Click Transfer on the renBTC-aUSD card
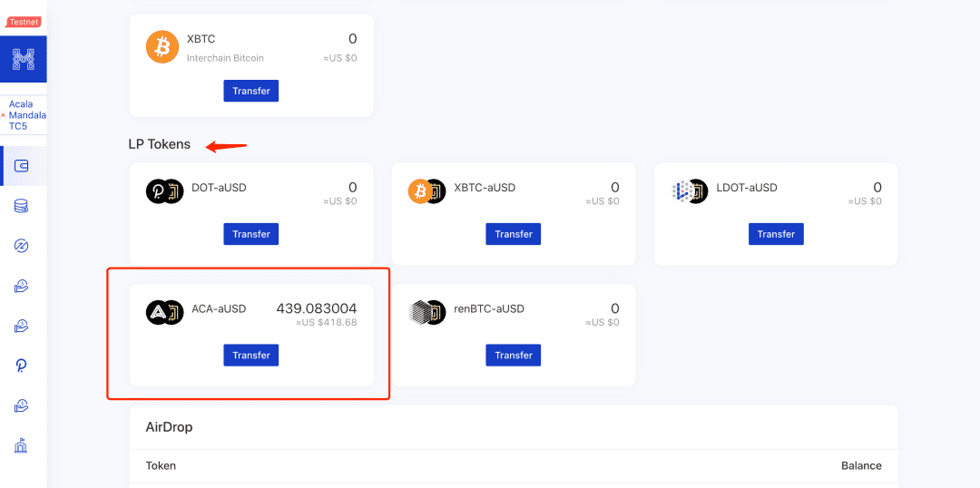 pyautogui.click(x=513, y=355)
